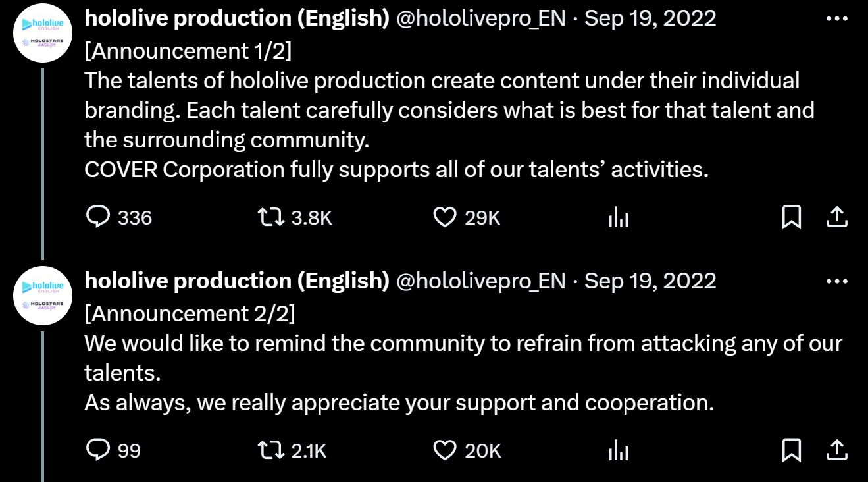Image resolution: width=868 pixels, height=482 pixels.
Task: Open hololive avatar on first tweet
Action: (43, 33)
